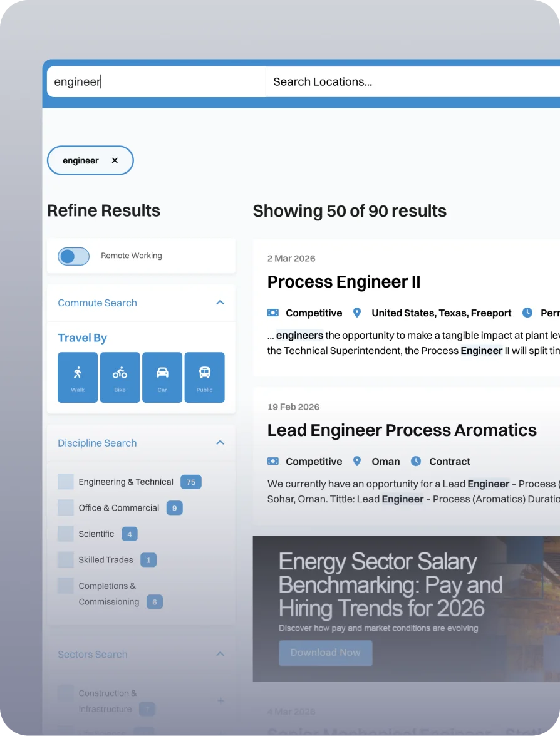
Task: Collapse the Discipline Search panel
Action: 220,443
